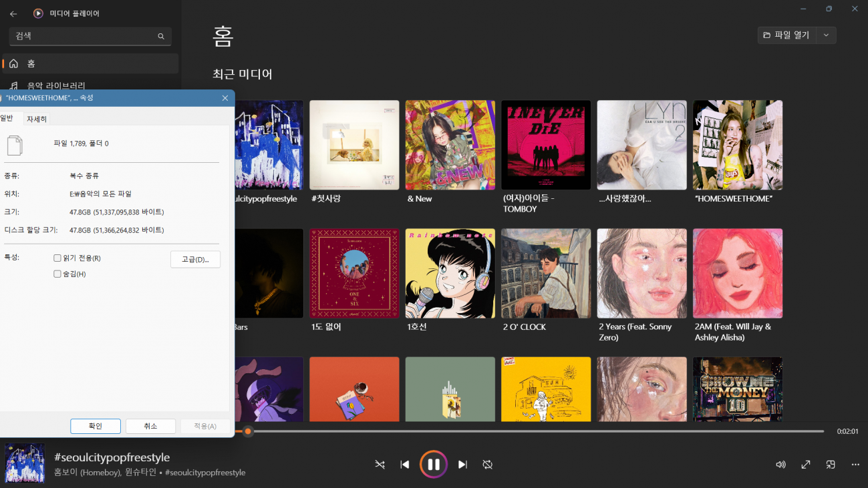Click the 파일 열기 button
Screen dimensions: 868x488
coord(786,35)
